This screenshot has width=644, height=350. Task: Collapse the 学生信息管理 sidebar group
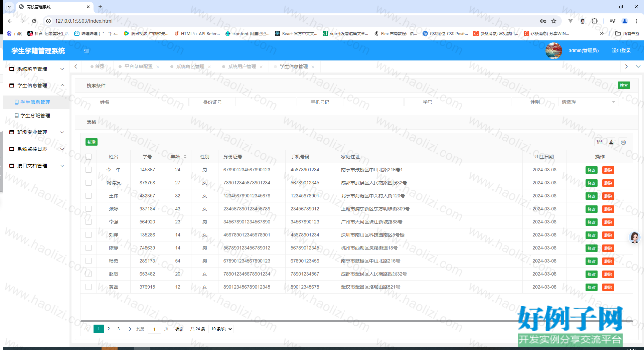click(36, 85)
